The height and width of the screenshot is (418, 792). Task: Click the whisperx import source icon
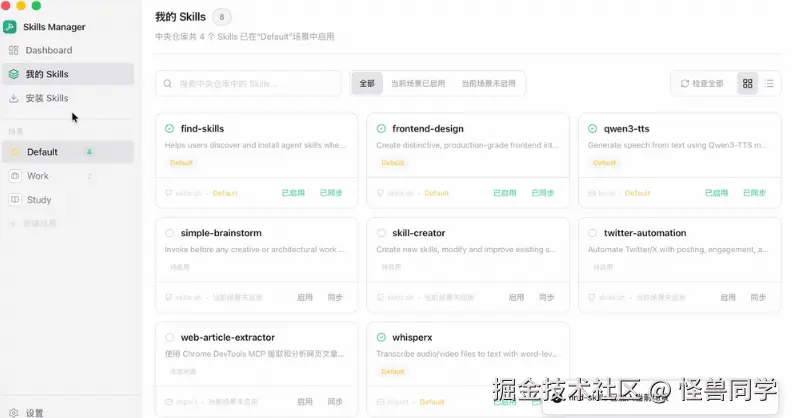[x=380, y=402]
